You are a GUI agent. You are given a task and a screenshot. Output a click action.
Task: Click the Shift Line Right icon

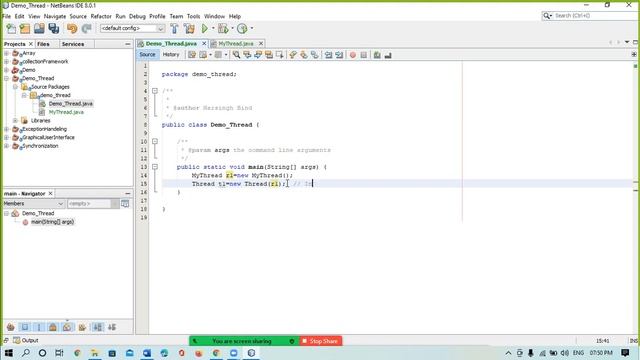tap(339, 55)
